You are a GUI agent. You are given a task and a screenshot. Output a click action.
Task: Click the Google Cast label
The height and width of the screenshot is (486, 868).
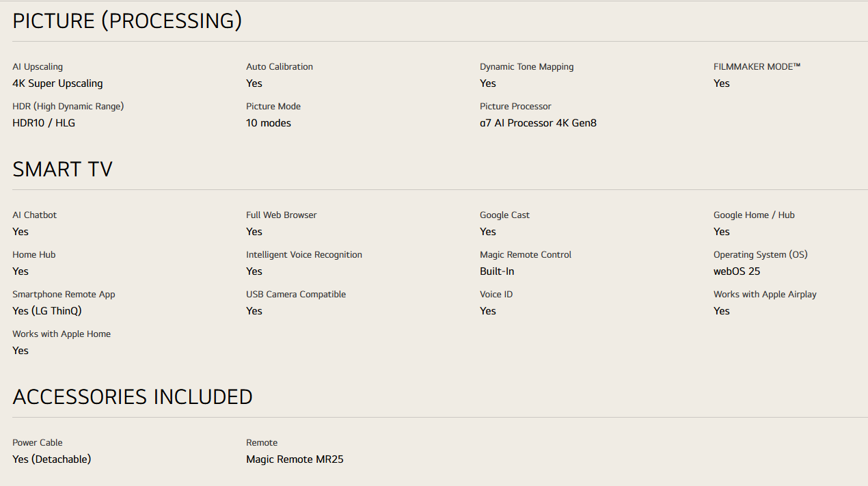pos(504,215)
